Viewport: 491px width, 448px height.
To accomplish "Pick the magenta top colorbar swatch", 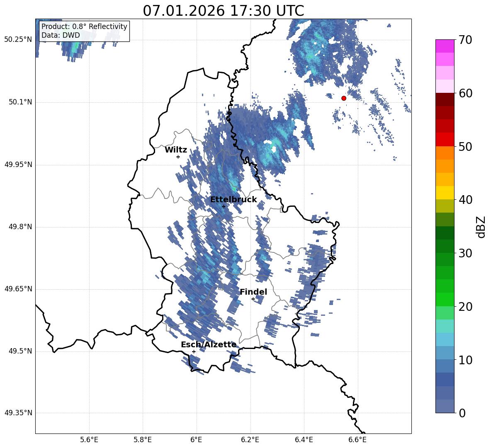I will point(445,46).
